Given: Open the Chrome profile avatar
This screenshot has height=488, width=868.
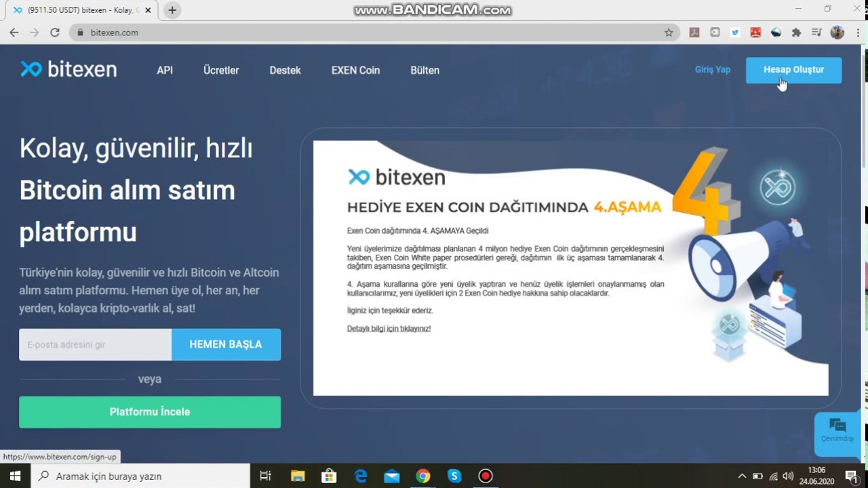Looking at the screenshot, I should tap(837, 32).
